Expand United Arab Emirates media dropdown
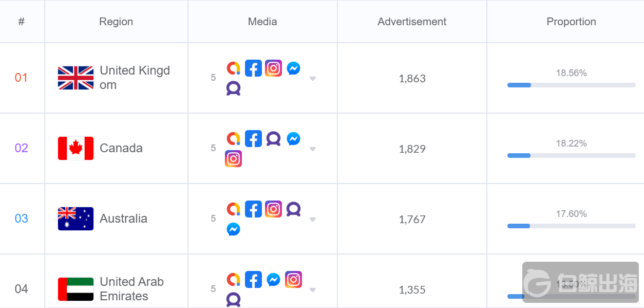This screenshot has height=308, width=644. [312, 290]
